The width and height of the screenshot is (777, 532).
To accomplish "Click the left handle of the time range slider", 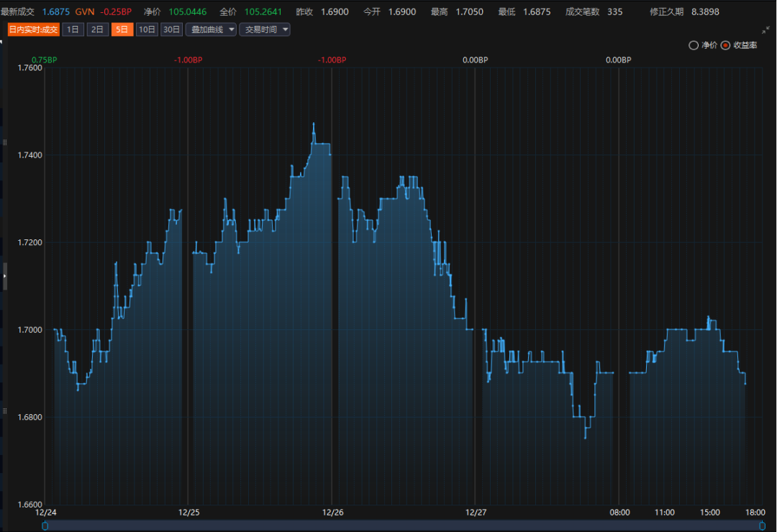I will (45, 526).
